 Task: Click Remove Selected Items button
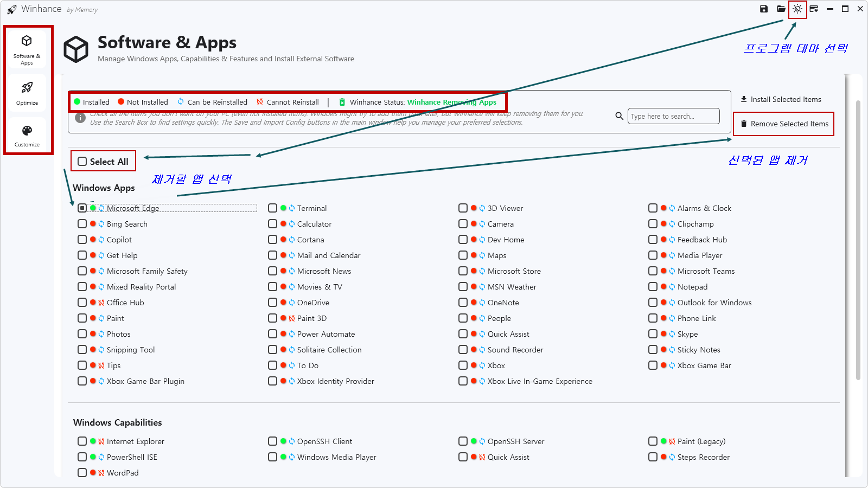tap(784, 124)
